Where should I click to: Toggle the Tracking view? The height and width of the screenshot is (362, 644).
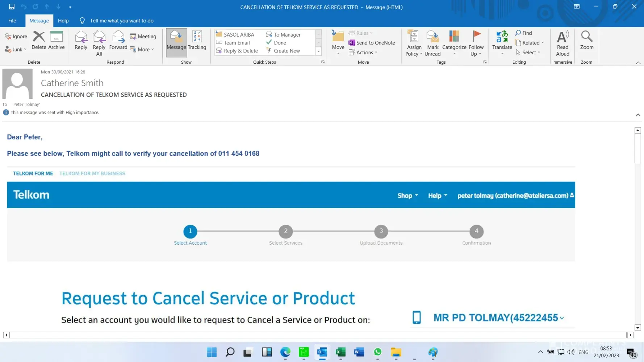click(x=197, y=41)
